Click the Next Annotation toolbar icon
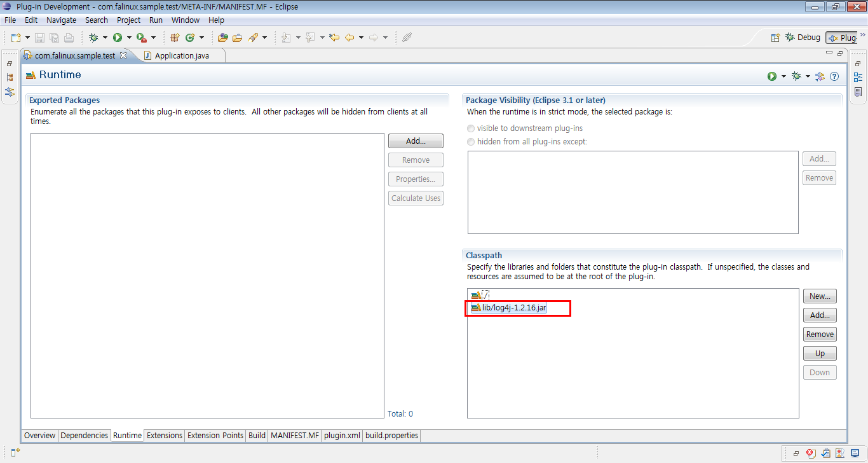The image size is (868, 463). pyautogui.click(x=286, y=38)
